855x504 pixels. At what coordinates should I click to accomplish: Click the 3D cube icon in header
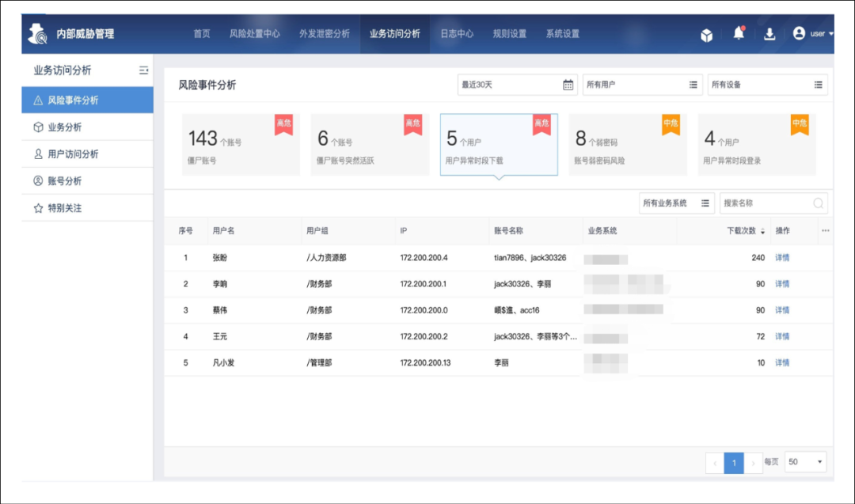[707, 35]
